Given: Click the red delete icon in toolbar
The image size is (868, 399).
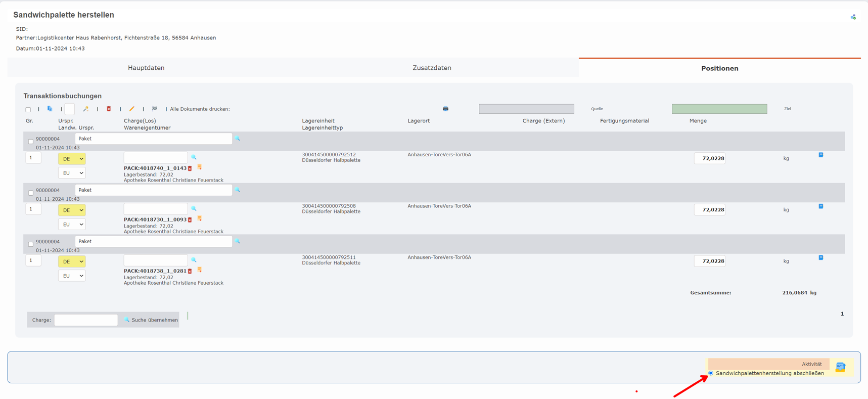Looking at the screenshot, I should (109, 109).
